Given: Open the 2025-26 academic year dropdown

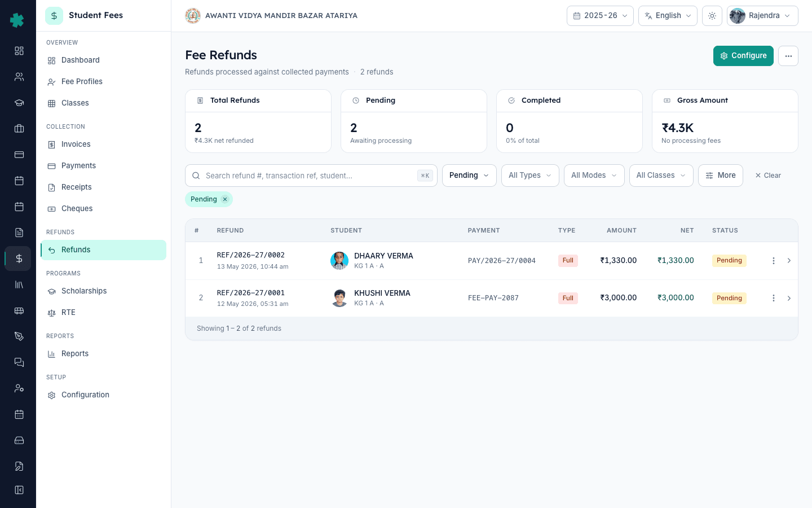Looking at the screenshot, I should tap(600, 16).
